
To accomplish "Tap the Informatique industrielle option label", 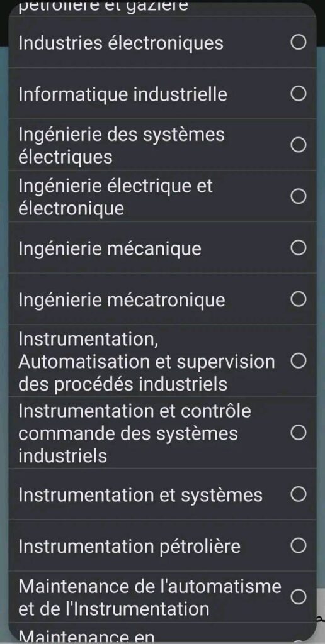I will coord(123,94).
